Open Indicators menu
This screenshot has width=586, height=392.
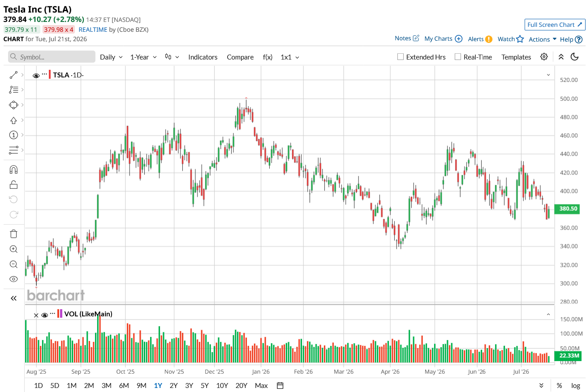[203, 57]
